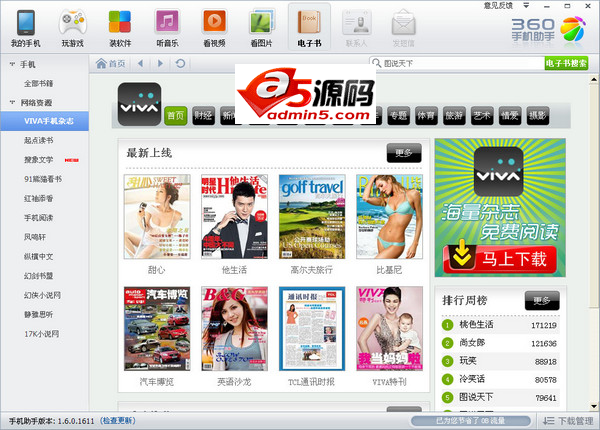
Task: Switch to 体育 category tab
Action: point(426,116)
